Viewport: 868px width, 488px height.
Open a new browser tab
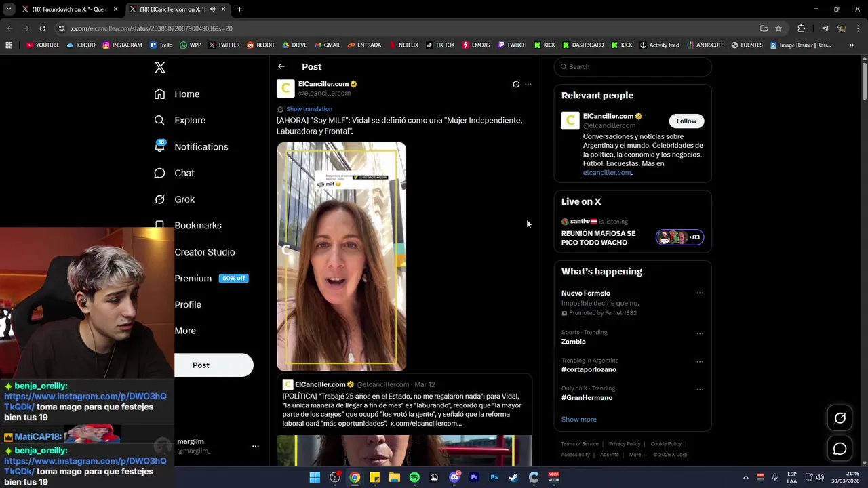coord(239,9)
